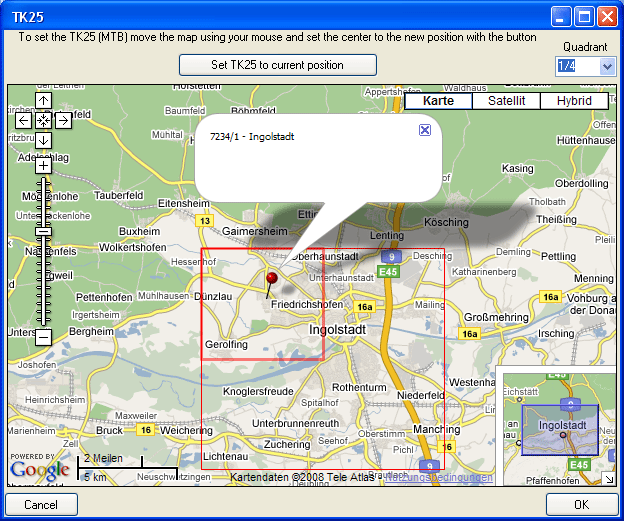Image resolution: width=624 pixels, height=521 pixels.
Task: Minimize the TK25 window
Action: pyautogui.click(x=561, y=17)
